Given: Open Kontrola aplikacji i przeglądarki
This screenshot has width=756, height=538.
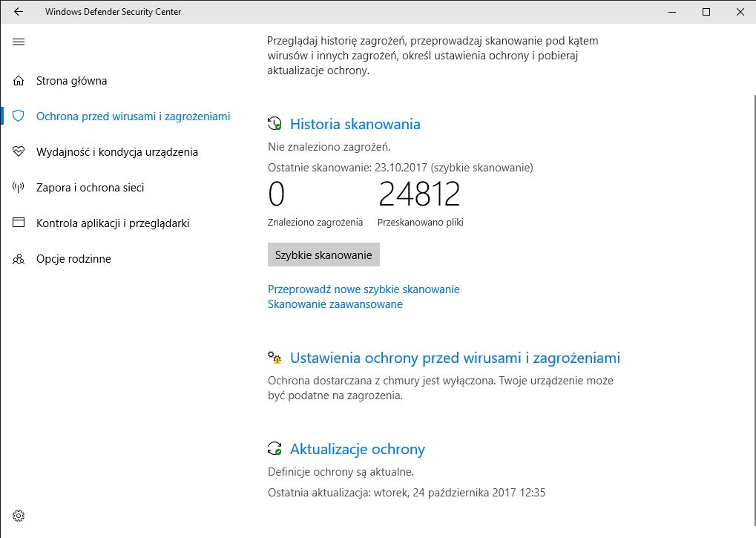Looking at the screenshot, I should 113,223.
